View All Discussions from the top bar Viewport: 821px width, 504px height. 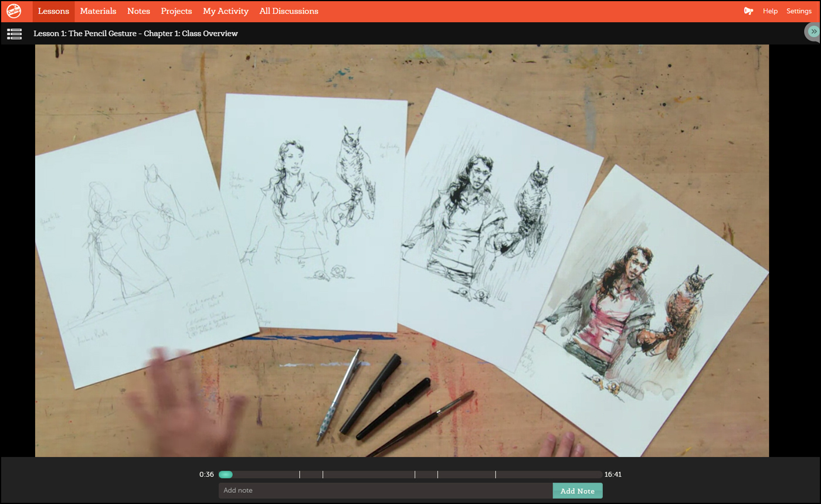(289, 11)
